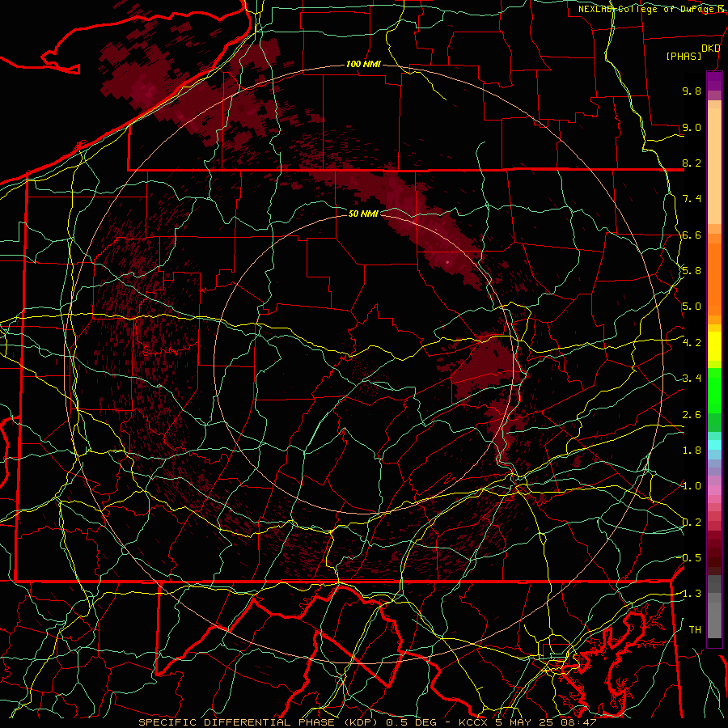Click the 9.8 value on the color scale
This screenshot has height=728, width=728.
(x=692, y=91)
